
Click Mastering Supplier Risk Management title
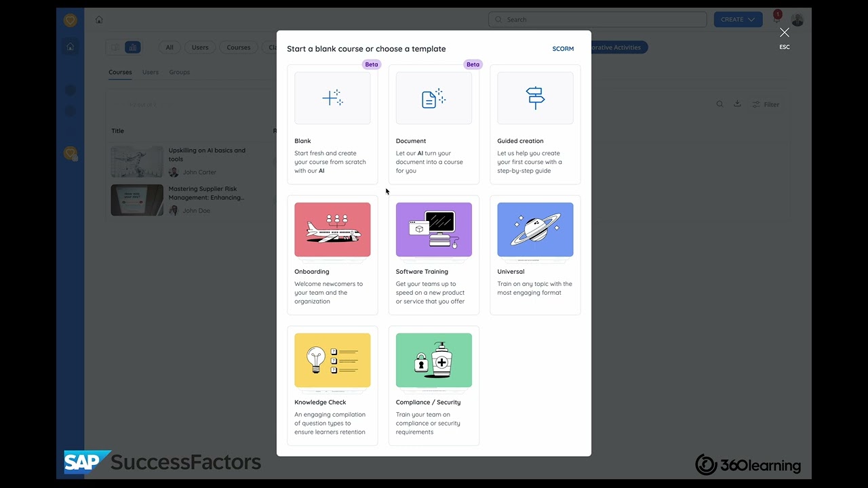[207, 193]
